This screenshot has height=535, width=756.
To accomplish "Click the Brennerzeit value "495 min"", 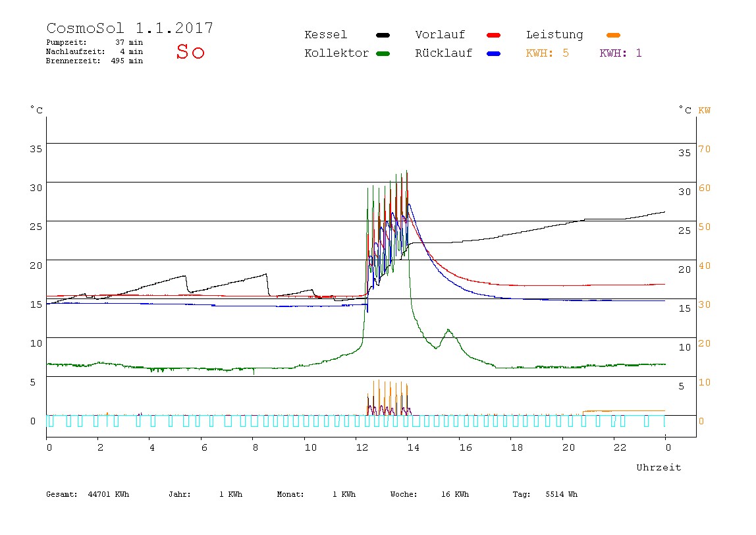I will coord(127,61).
